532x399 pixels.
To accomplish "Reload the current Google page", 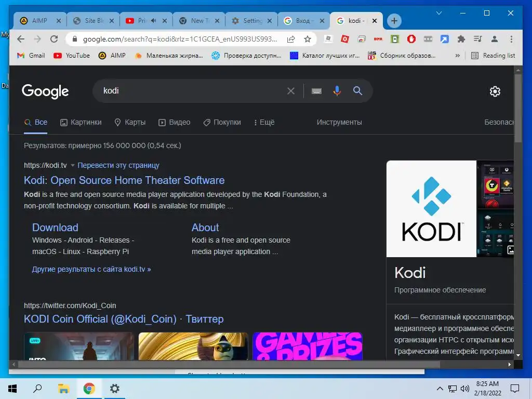I will pos(54,39).
